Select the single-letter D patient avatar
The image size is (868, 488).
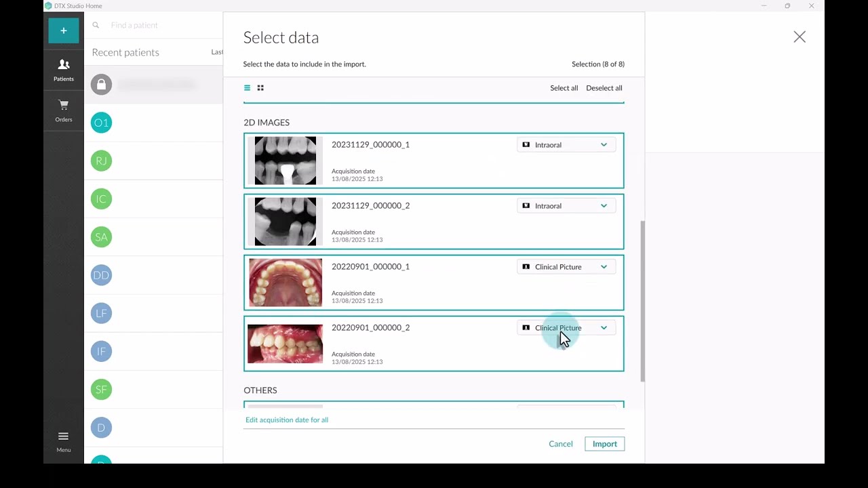point(101,427)
